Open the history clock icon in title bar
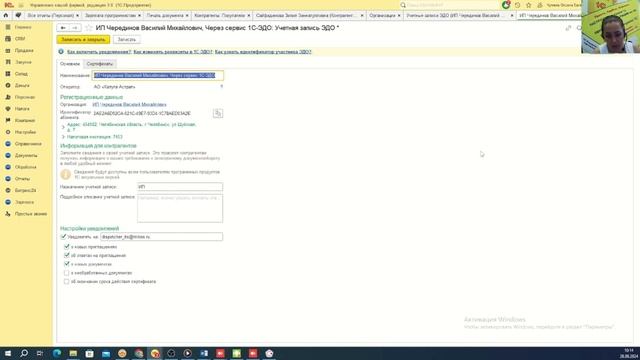640x360 pixels. (x=517, y=5)
